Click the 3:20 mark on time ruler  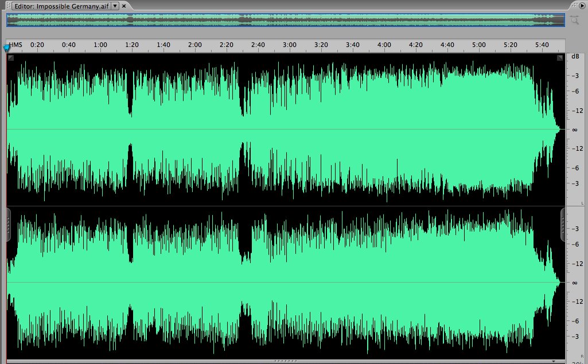tap(321, 45)
